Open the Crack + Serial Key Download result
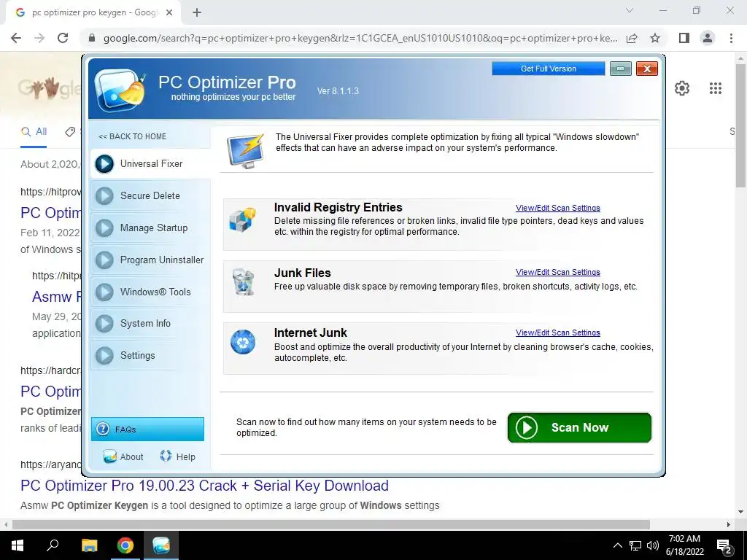Screen dimensions: 747x560 pos(204,486)
